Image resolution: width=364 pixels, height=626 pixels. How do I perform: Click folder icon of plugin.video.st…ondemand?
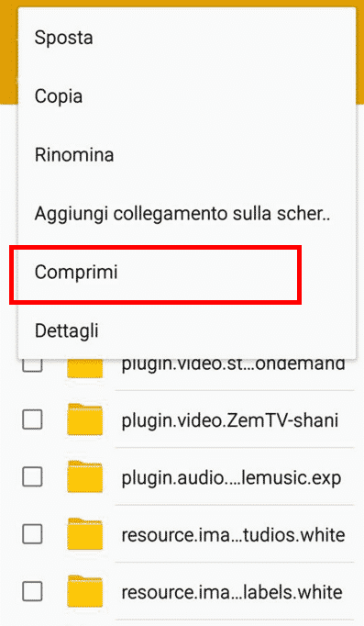coord(85,368)
